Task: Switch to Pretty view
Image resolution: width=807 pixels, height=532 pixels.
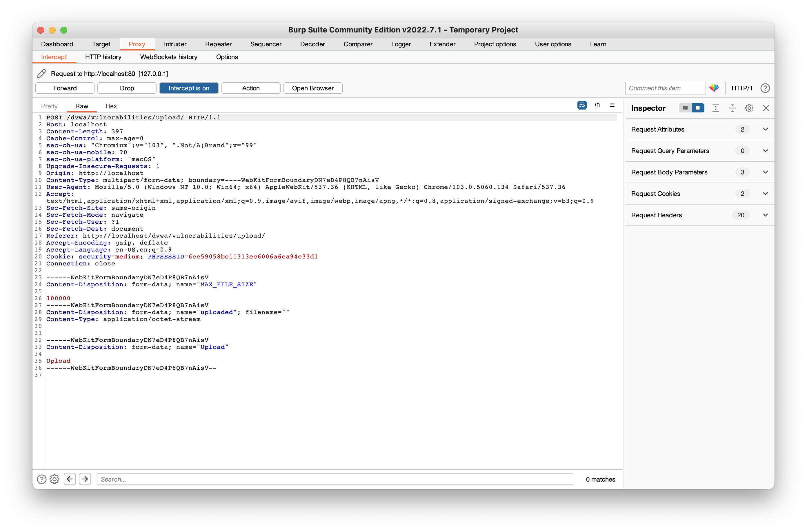Action: (49, 106)
